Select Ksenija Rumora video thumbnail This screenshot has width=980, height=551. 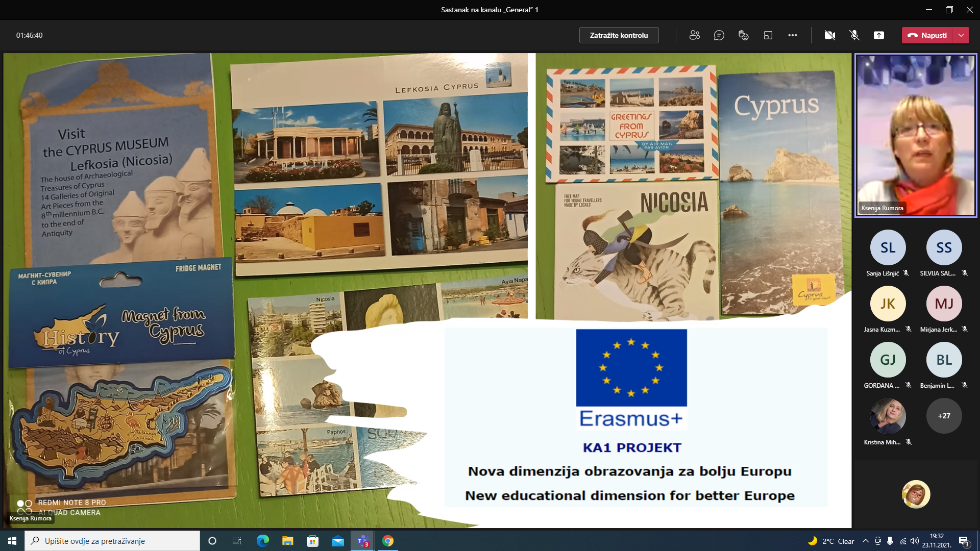click(916, 135)
